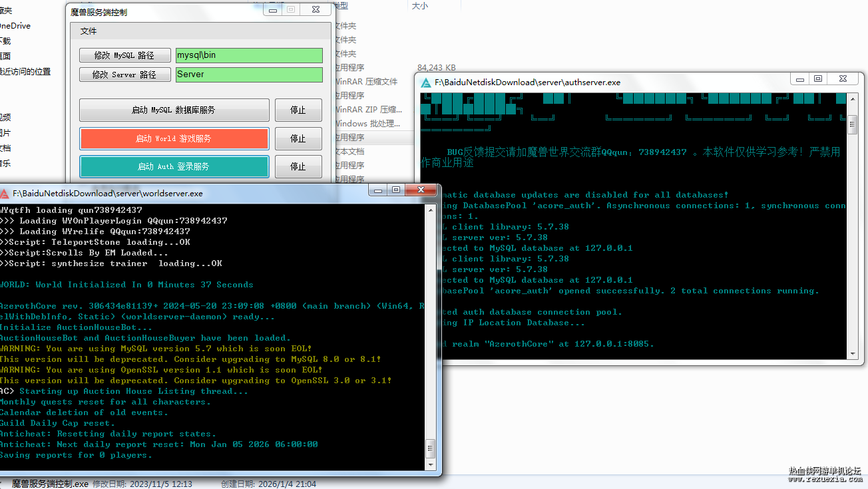Click red 启动 World 游戏服务 button
868x489 pixels.
(x=174, y=138)
